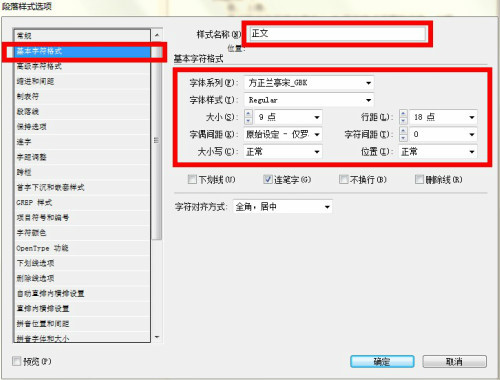Increase font size with up stepper
Viewport: 500px width, 380px height.
(x=248, y=114)
